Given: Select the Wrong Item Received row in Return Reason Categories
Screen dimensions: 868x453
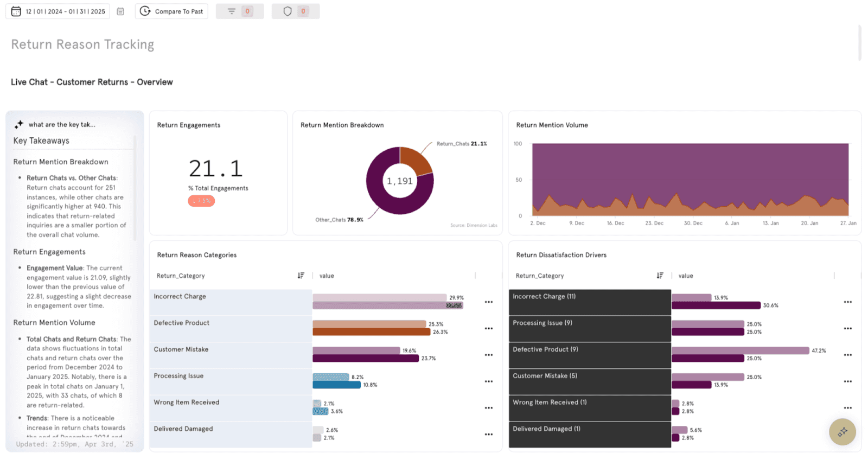Looking at the screenshot, I should pyautogui.click(x=231, y=408).
